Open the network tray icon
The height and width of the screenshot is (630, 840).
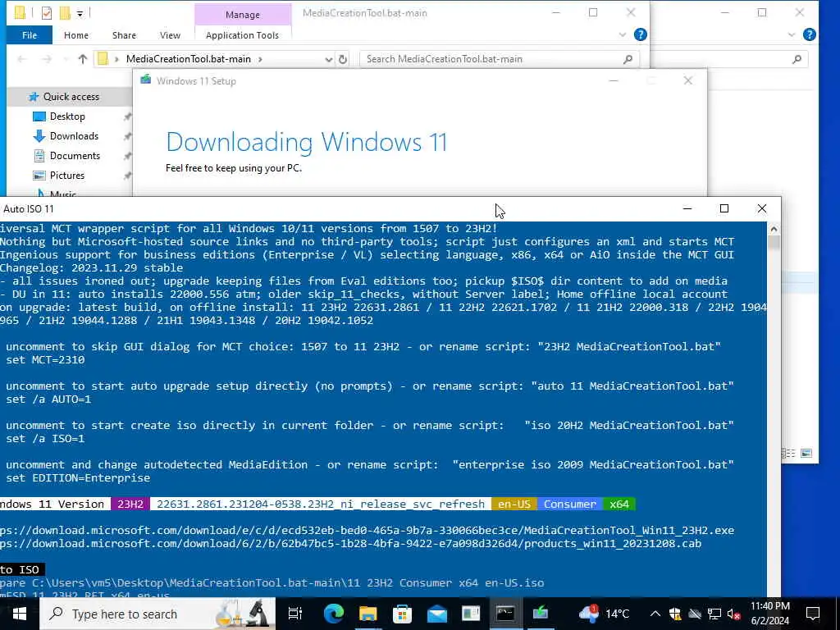point(714,614)
